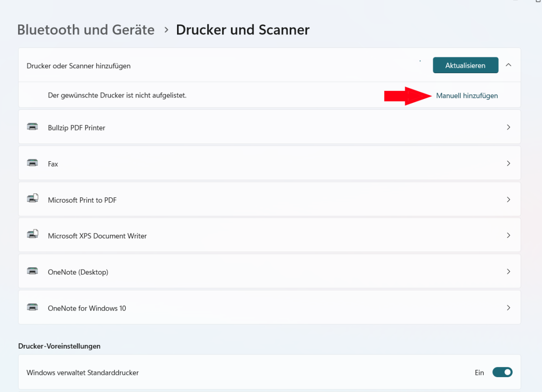Select the Drucker und Scanner heading
The width and height of the screenshot is (542, 392).
point(243,29)
